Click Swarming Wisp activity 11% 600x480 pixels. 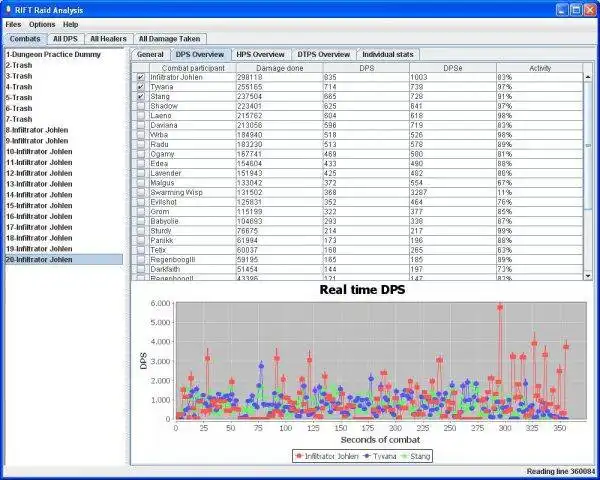click(505, 193)
